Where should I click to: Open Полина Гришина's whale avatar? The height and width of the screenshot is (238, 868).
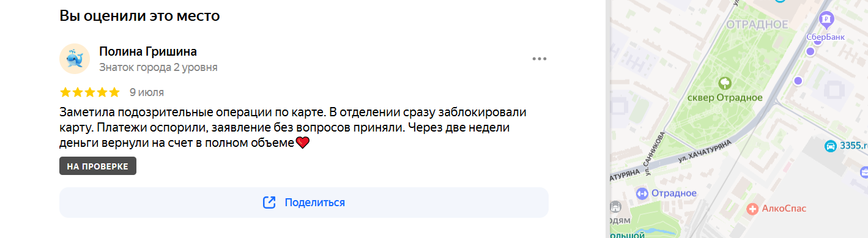click(x=75, y=59)
